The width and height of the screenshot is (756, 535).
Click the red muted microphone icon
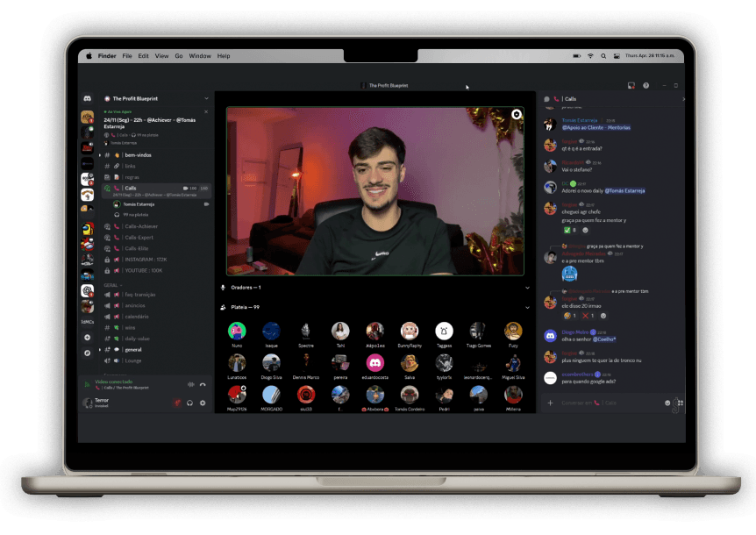(177, 403)
